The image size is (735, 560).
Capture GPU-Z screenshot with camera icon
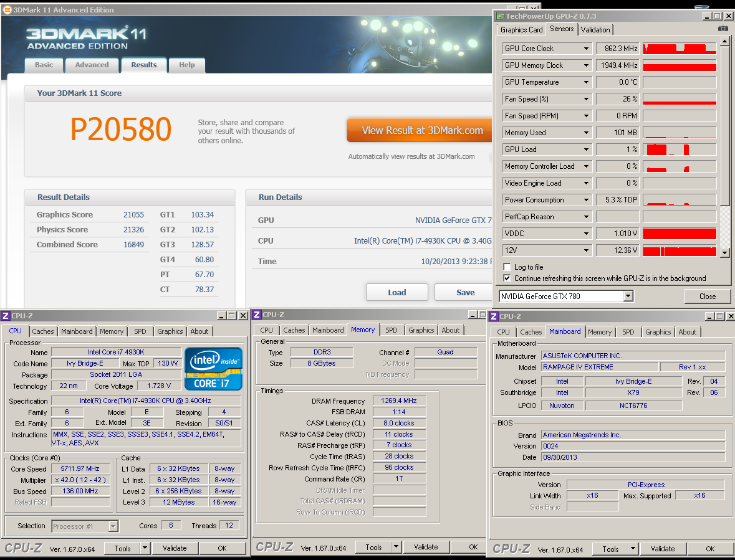[x=723, y=29]
